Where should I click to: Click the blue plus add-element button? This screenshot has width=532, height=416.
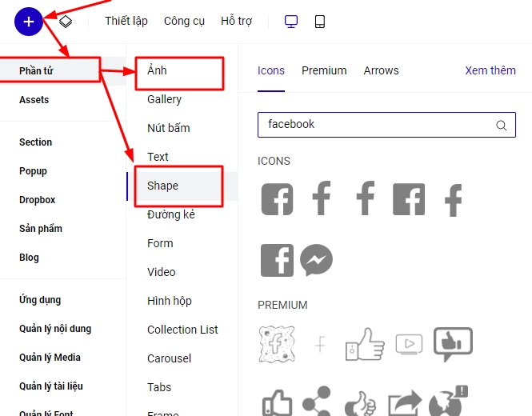click(x=29, y=22)
